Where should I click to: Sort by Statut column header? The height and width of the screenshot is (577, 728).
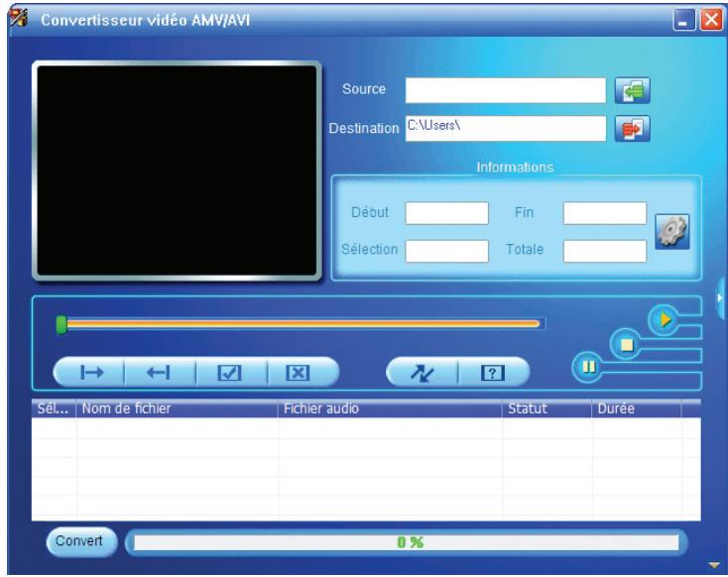546,408
